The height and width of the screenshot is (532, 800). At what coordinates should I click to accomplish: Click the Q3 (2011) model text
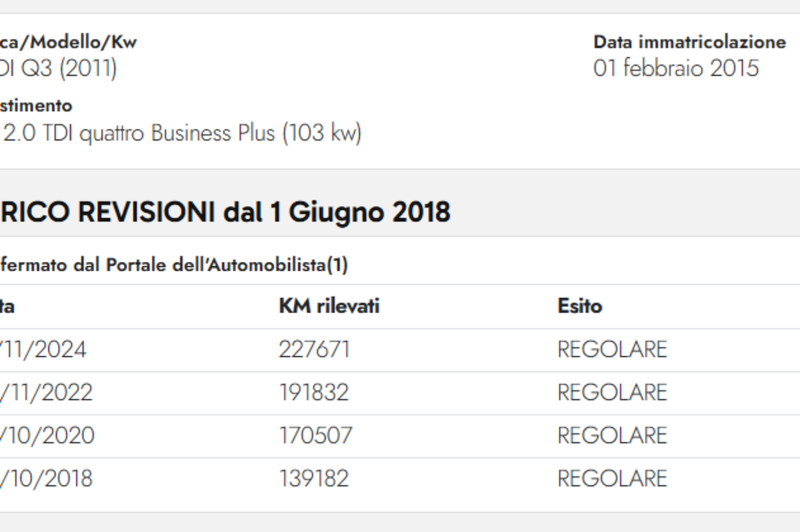click(x=69, y=68)
